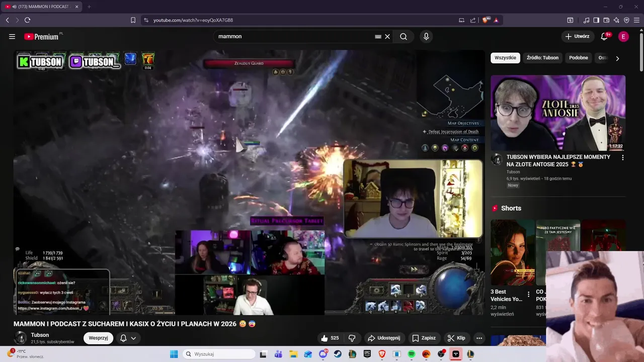Open Brave VPN shield icon
Viewport: 644px width, 362px height.
[x=626, y=20]
